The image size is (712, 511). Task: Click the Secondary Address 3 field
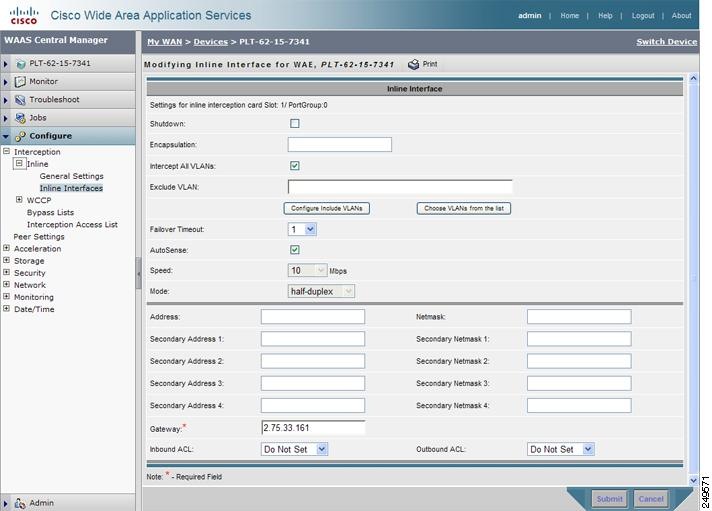tap(313, 383)
